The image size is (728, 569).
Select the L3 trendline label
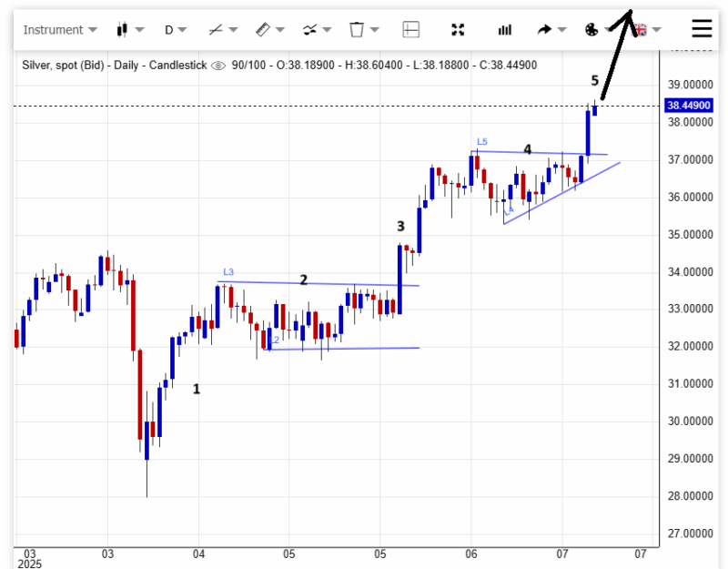click(x=228, y=272)
